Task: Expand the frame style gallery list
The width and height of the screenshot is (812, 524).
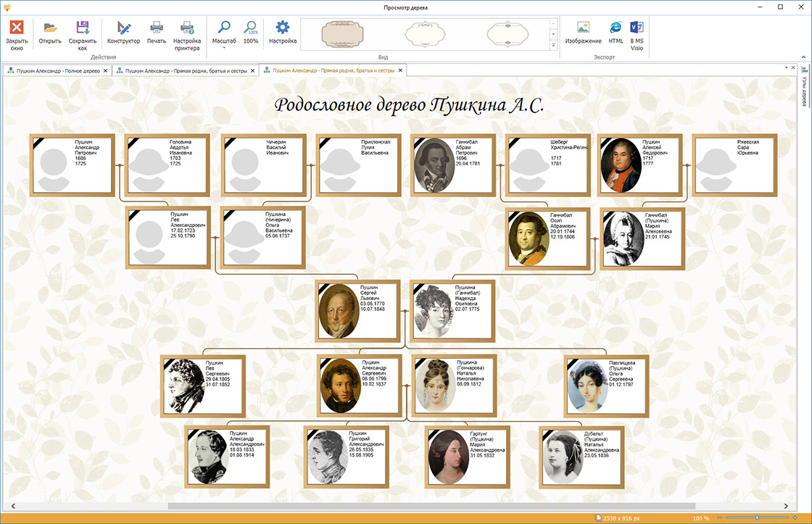Action: [x=554, y=46]
